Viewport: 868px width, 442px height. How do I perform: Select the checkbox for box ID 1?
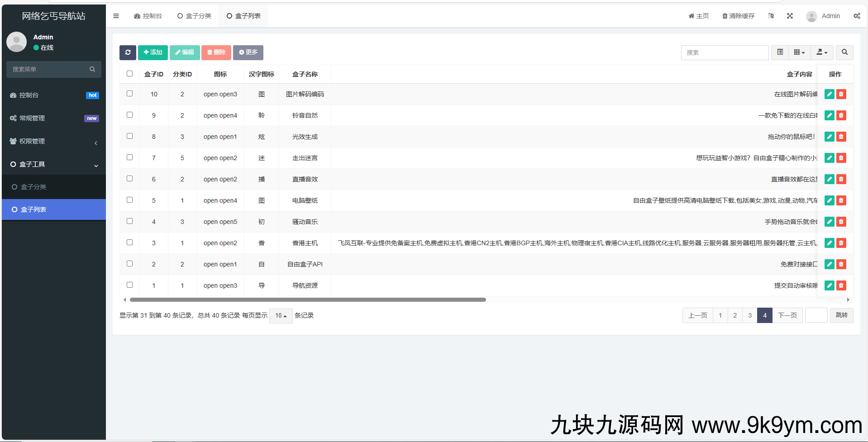tap(130, 285)
